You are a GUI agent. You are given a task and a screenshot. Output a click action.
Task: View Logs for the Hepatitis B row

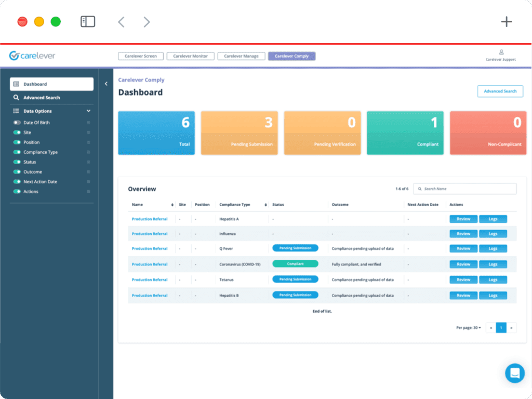[x=493, y=296]
